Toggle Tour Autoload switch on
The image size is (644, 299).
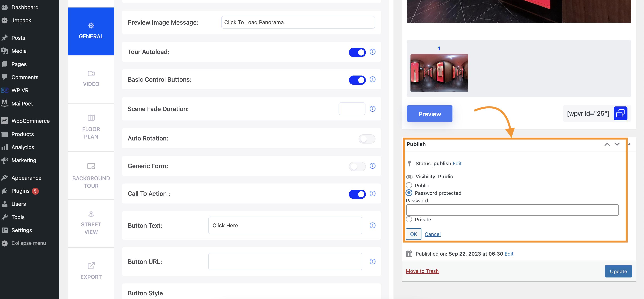click(357, 52)
